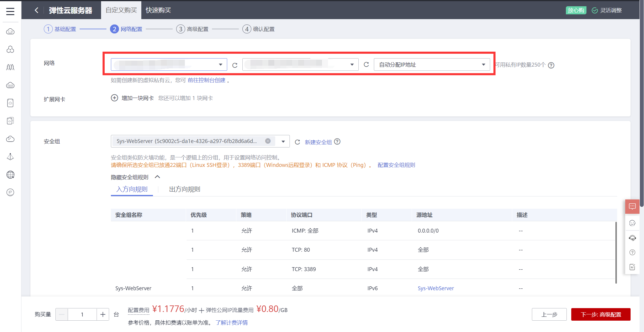This screenshot has width=644, height=332.
Task: Click the TCP: 3389 table cell
Action: click(x=304, y=269)
